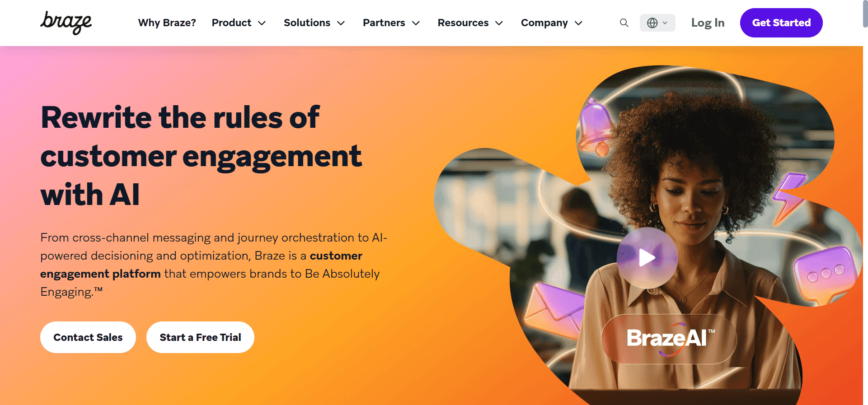868x405 pixels.
Task: Play the hero video
Action: pyautogui.click(x=647, y=258)
